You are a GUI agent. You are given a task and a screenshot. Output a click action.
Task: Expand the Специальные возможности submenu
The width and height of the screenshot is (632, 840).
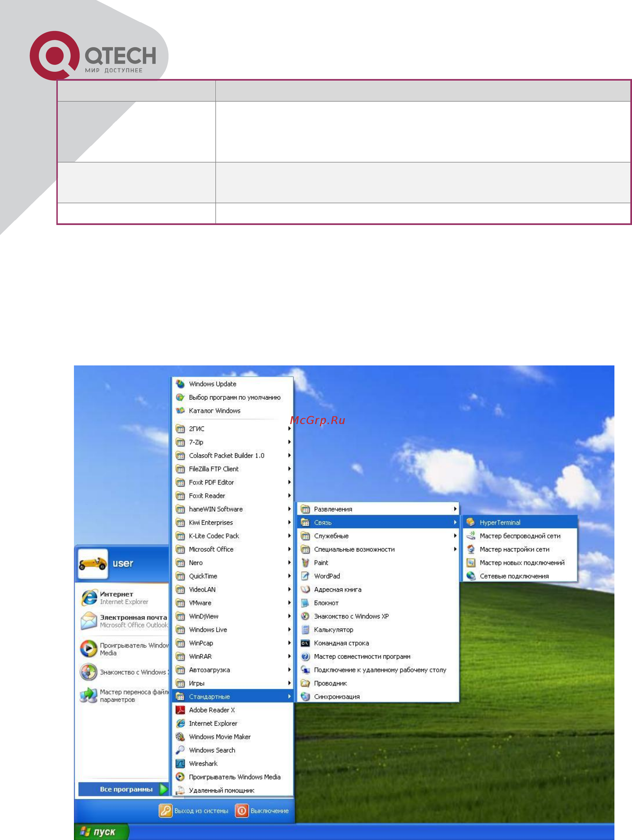tap(378, 549)
